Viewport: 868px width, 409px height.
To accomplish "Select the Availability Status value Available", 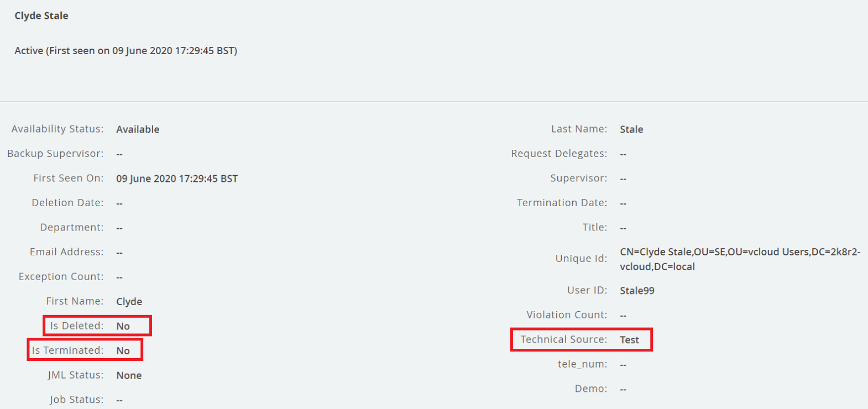I will 138,129.
